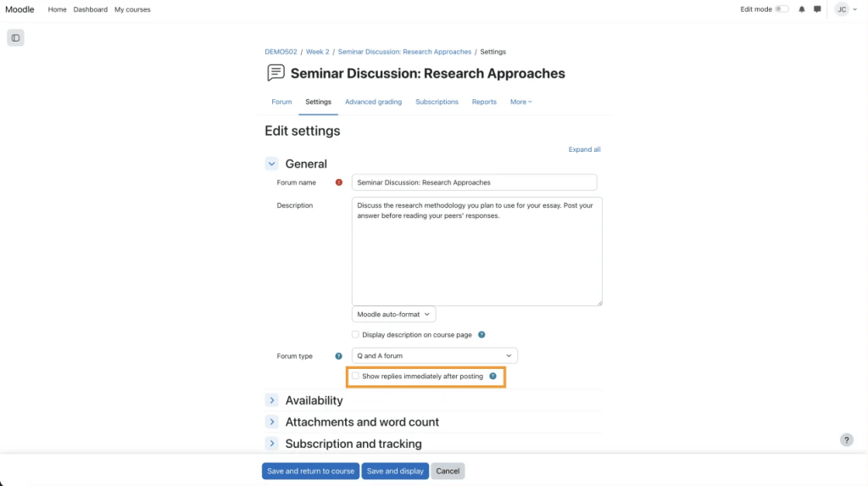Screen dimensions: 868x486
Task: Click the help icon beside Forum type
Action: (x=339, y=356)
